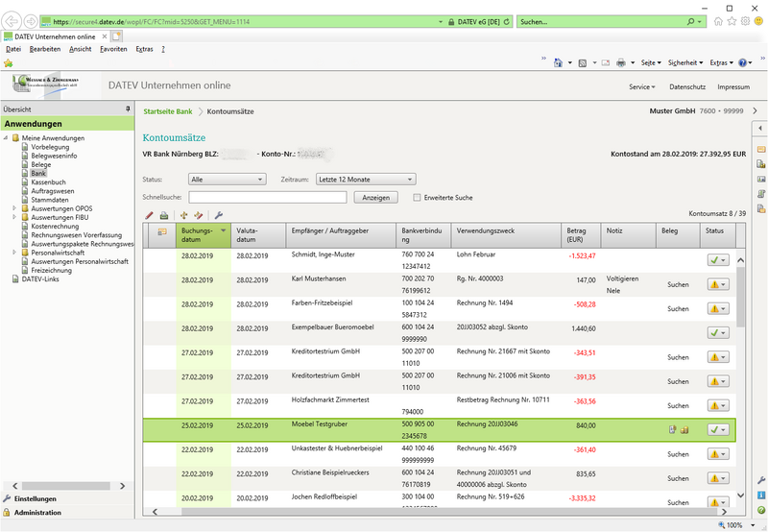Click the search magnifier icon
The image size is (768, 532).
[690, 21]
